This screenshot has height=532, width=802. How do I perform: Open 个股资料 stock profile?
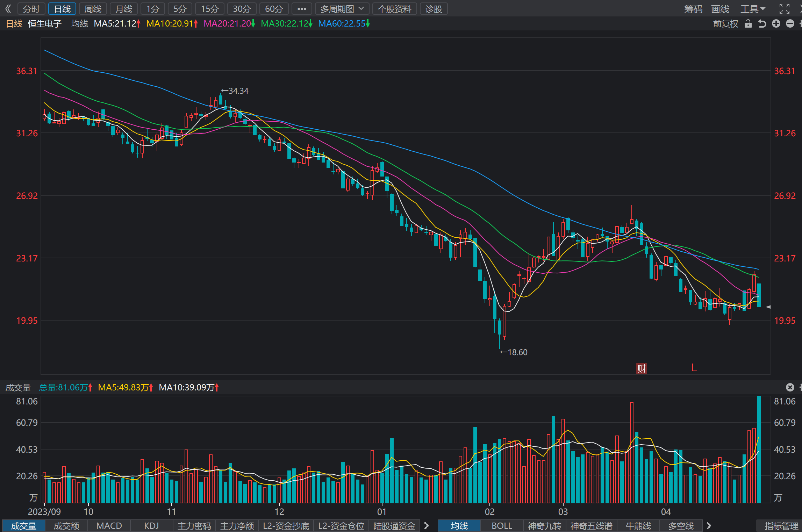pyautogui.click(x=395, y=9)
